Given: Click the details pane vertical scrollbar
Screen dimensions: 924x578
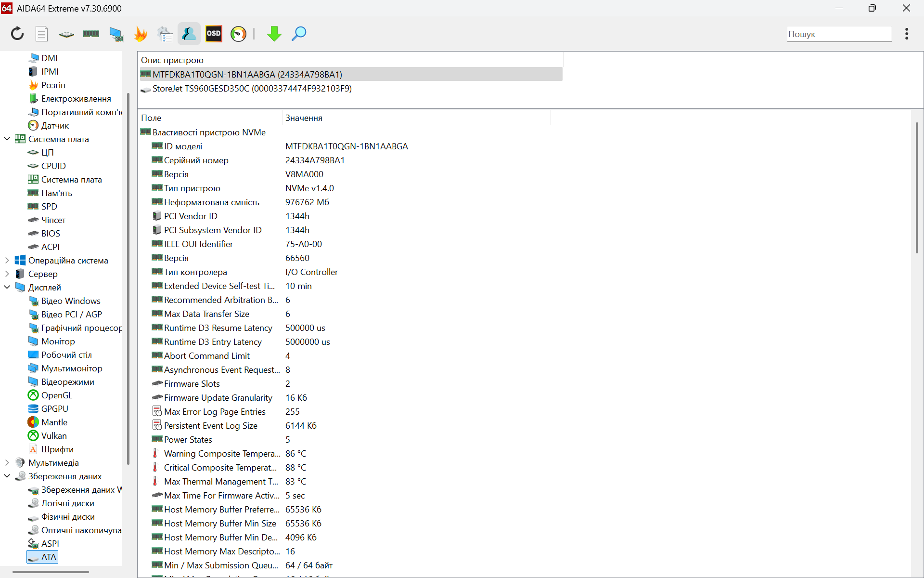Looking at the screenshot, I should pos(917,188).
